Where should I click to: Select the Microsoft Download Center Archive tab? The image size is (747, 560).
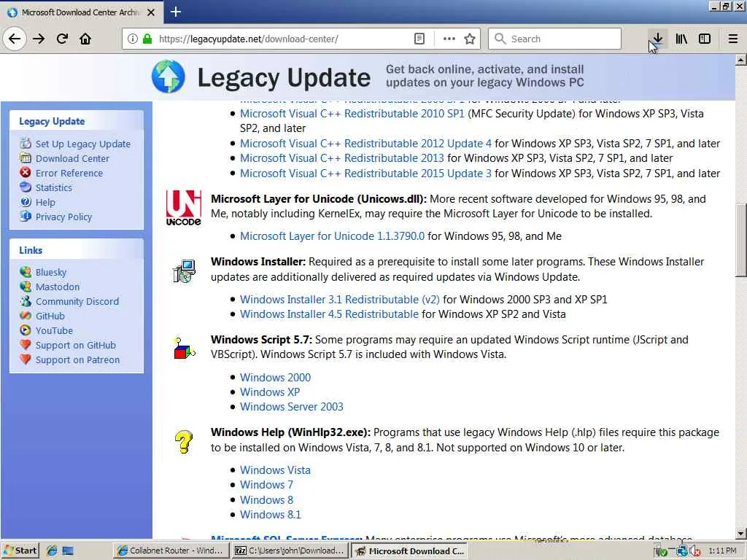click(82, 12)
